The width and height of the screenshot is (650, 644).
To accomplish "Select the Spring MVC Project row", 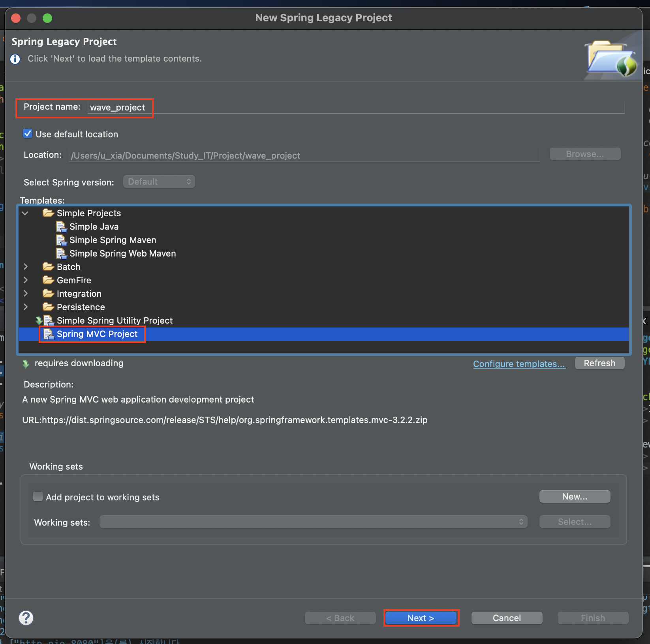I will tap(323, 334).
